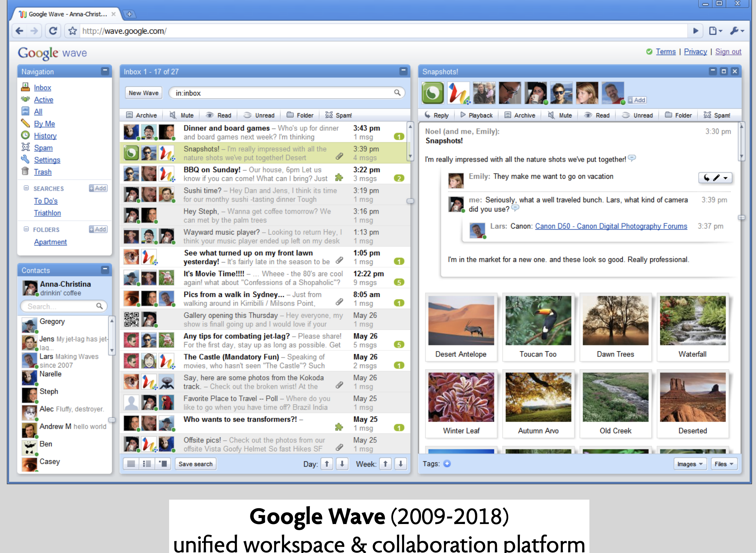Create a New Wave

143,93
